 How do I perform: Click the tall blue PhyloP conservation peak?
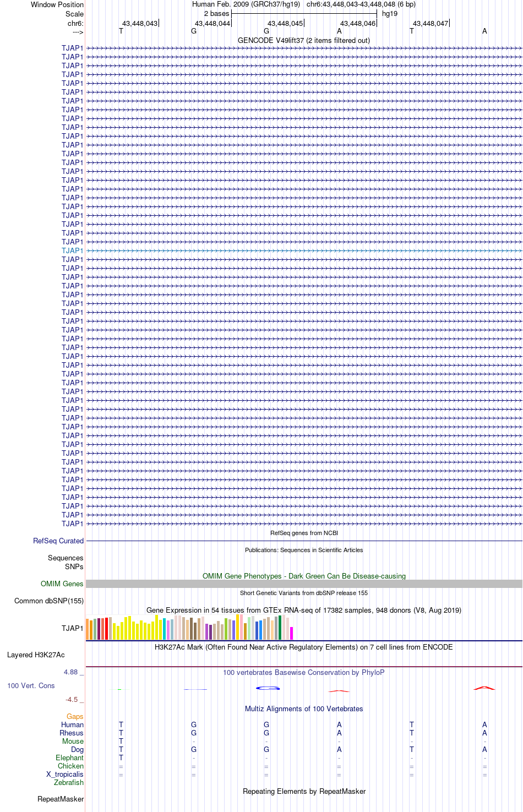[x=268, y=688]
